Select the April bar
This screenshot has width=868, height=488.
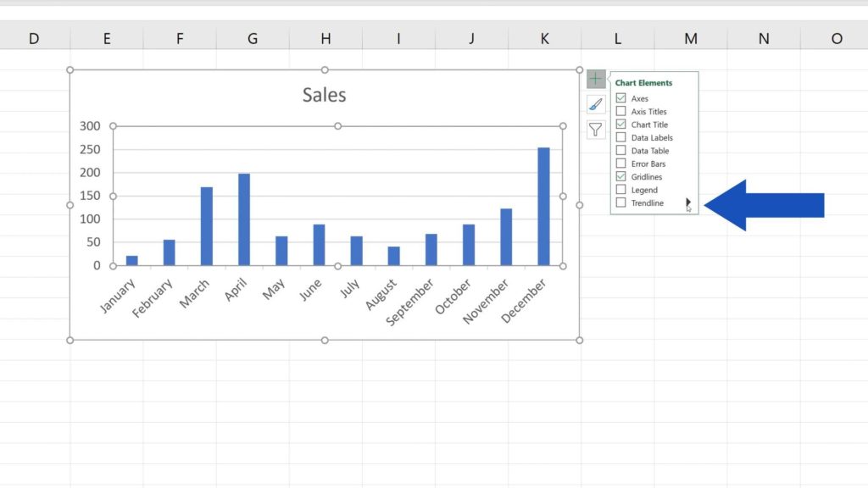tap(244, 219)
